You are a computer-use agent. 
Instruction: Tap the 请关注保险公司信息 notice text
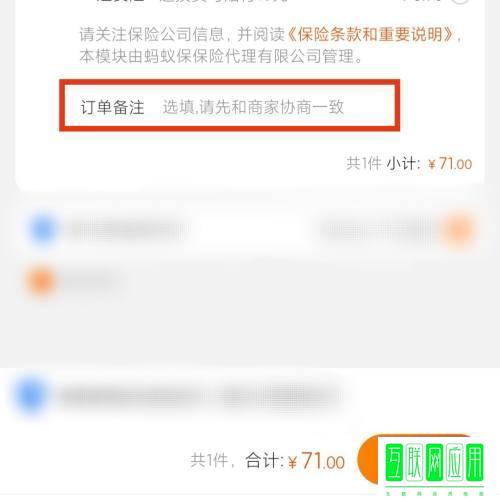(x=151, y=35)
